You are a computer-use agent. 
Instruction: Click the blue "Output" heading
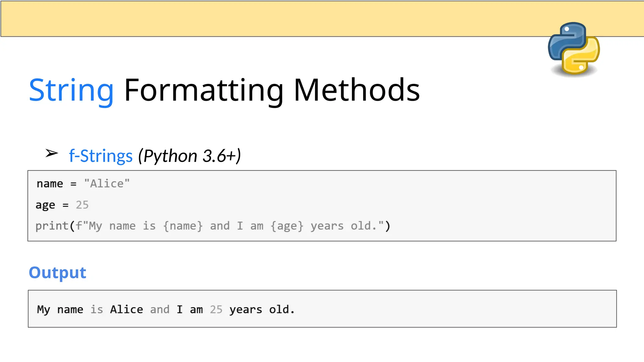58,272
